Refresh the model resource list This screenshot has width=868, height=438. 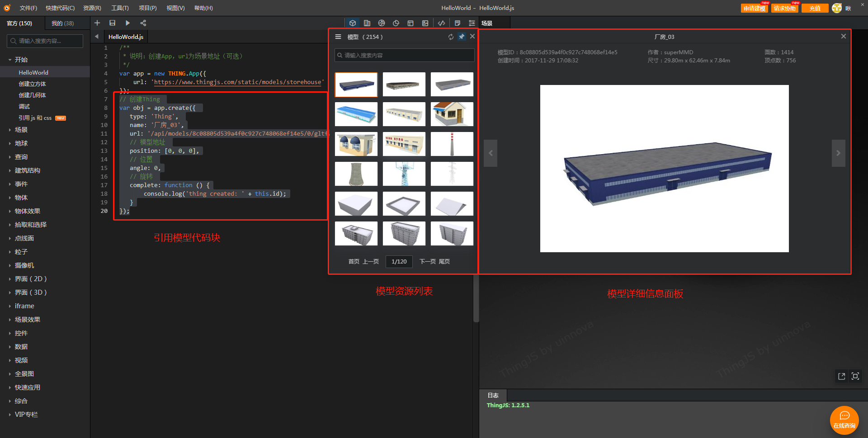pyautogui.click(x=451, y=37)
